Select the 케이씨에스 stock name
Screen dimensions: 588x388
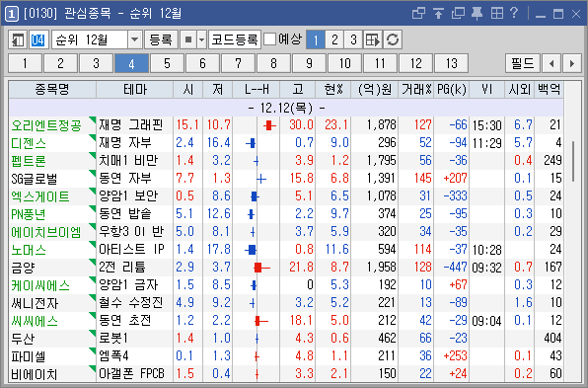pyautogui.click(x=40, y=285)
